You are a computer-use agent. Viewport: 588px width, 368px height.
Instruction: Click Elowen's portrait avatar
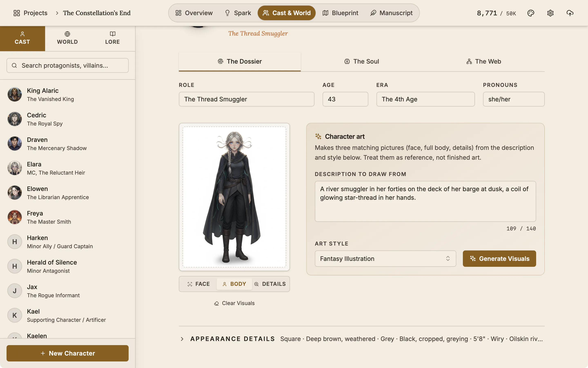(14, 193)
